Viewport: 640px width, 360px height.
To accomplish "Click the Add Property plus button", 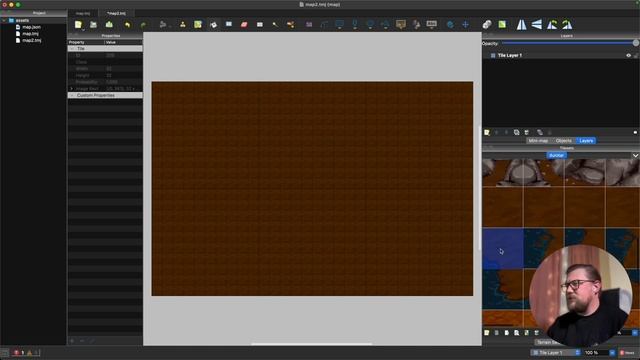I will [72, 341].
